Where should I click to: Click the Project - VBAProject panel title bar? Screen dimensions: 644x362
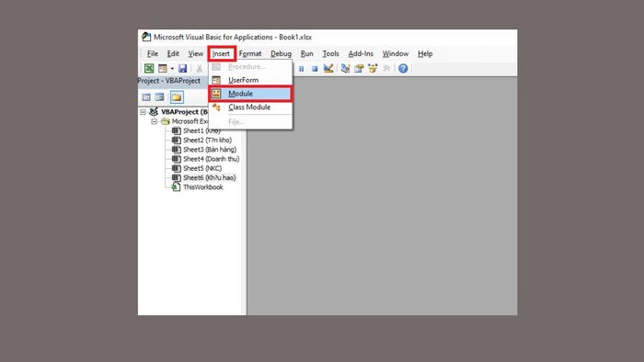[x=173, y=81]
